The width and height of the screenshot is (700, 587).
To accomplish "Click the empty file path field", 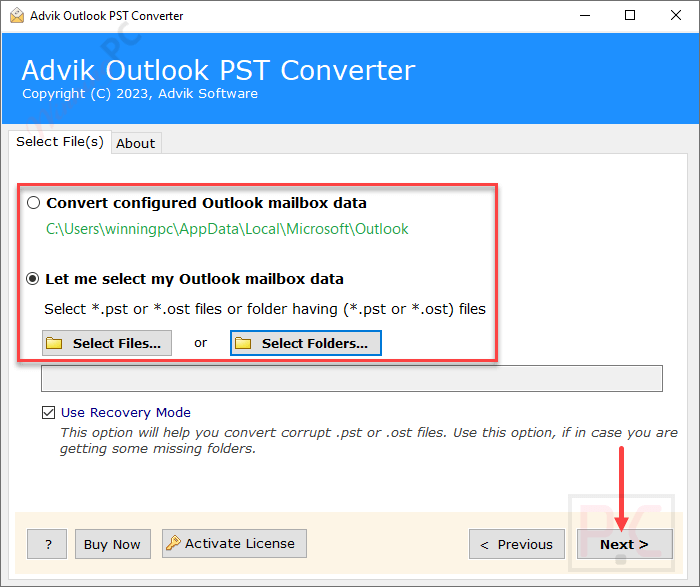I will 352,379.
